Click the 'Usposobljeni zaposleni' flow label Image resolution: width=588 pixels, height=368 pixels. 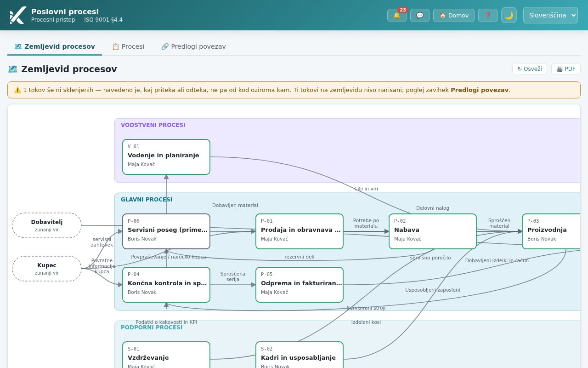[x=433, y=290]
